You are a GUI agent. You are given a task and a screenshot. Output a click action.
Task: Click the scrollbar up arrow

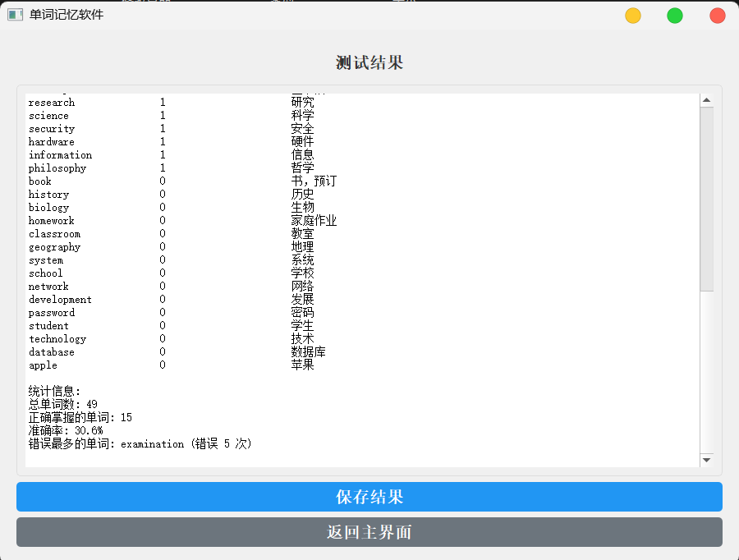point(706,100)
